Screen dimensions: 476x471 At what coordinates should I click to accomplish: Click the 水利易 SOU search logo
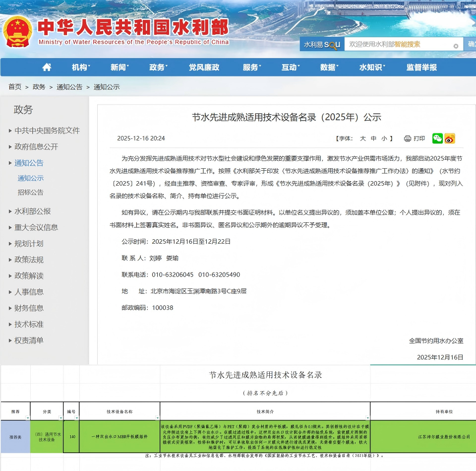(322, 45)
